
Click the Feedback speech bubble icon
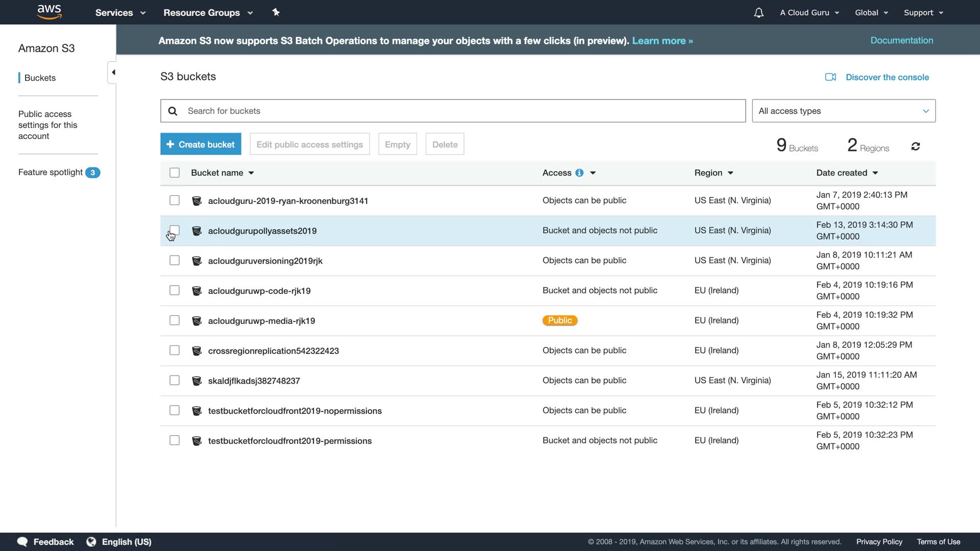click(22, 542)
